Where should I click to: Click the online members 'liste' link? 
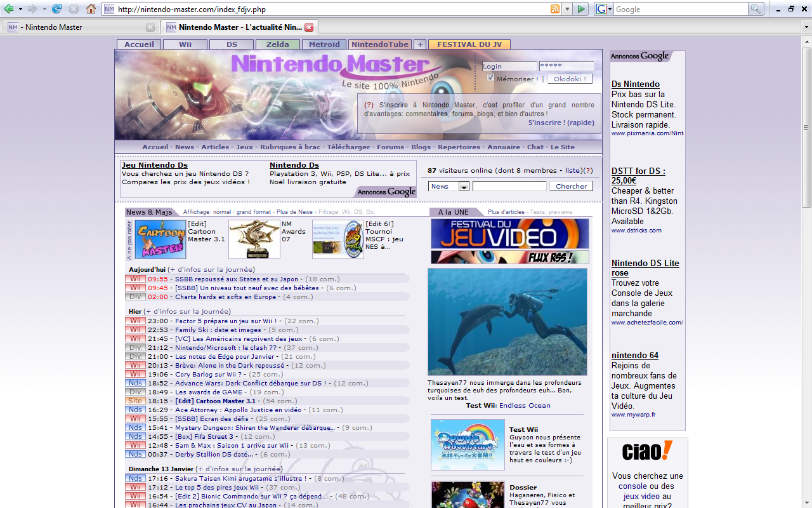[x=573, y=170]
